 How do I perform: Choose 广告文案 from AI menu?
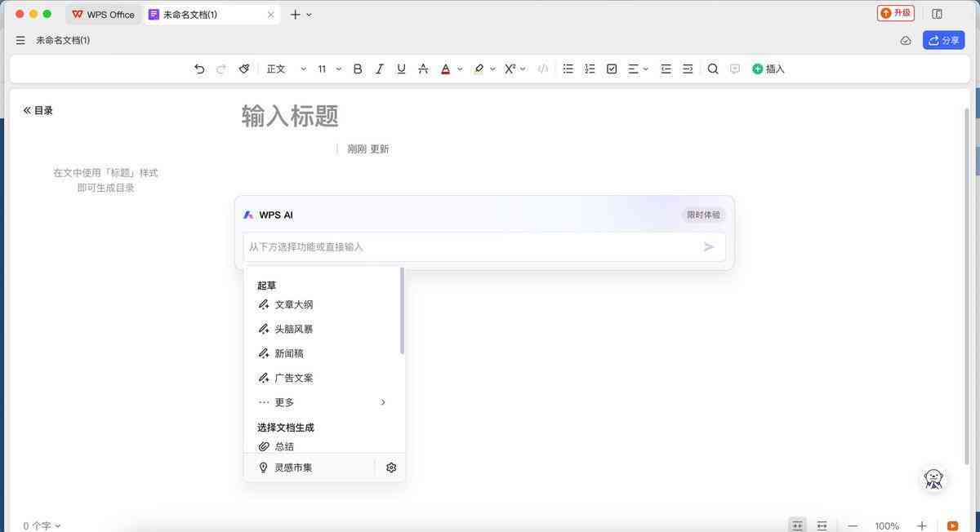324,378
